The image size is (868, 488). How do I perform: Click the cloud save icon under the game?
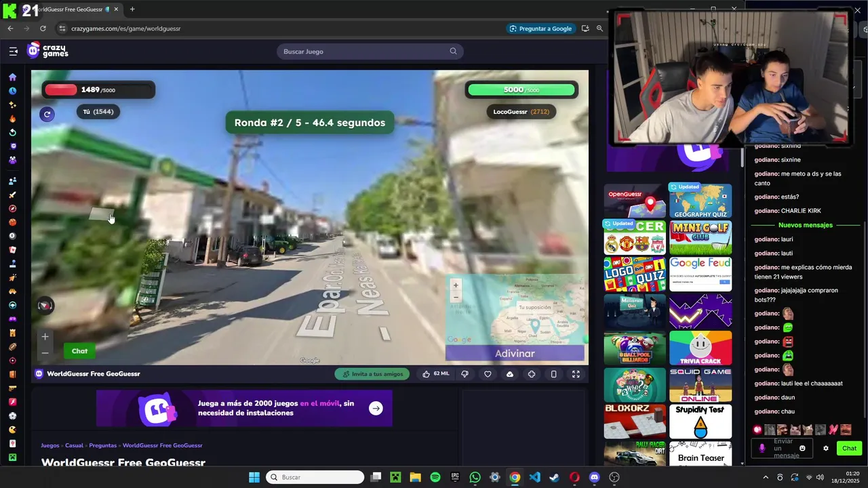click(x=510, y=373)
